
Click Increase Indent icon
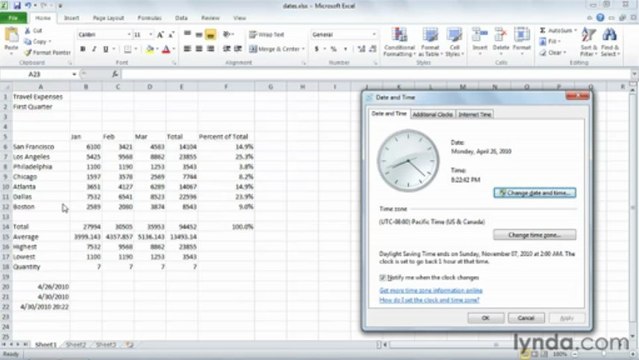tap(238, 49)
